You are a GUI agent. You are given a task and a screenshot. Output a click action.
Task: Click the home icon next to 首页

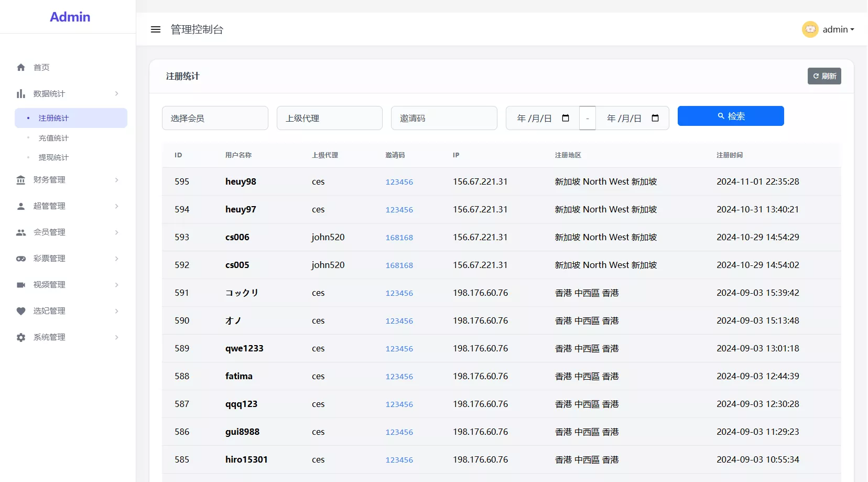point(21,67)
